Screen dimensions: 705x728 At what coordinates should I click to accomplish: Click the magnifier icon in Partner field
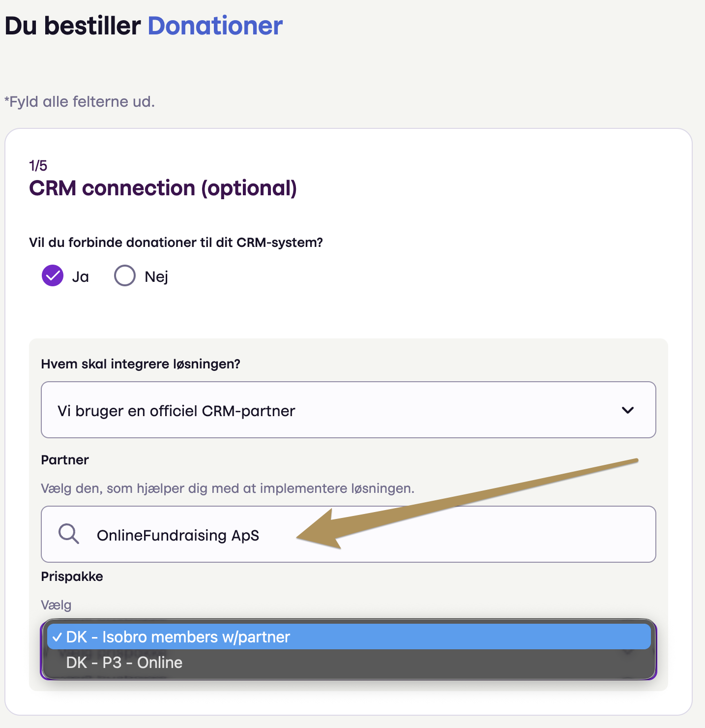coord(68,534)
